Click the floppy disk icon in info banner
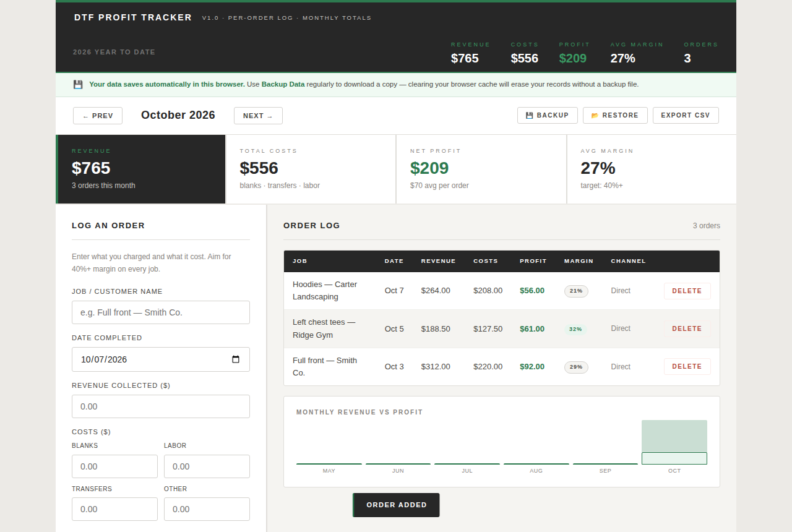Image resolution: width=792 pixels, height=532 pixels. pos(78,84)
